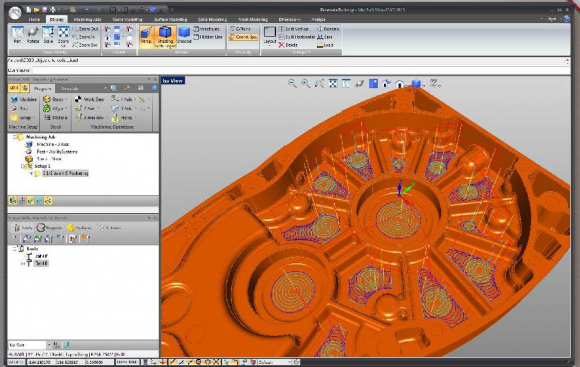Screen dimensions: 580x367
Task: Activate the Rotate view tool
Action: (33, 35)
